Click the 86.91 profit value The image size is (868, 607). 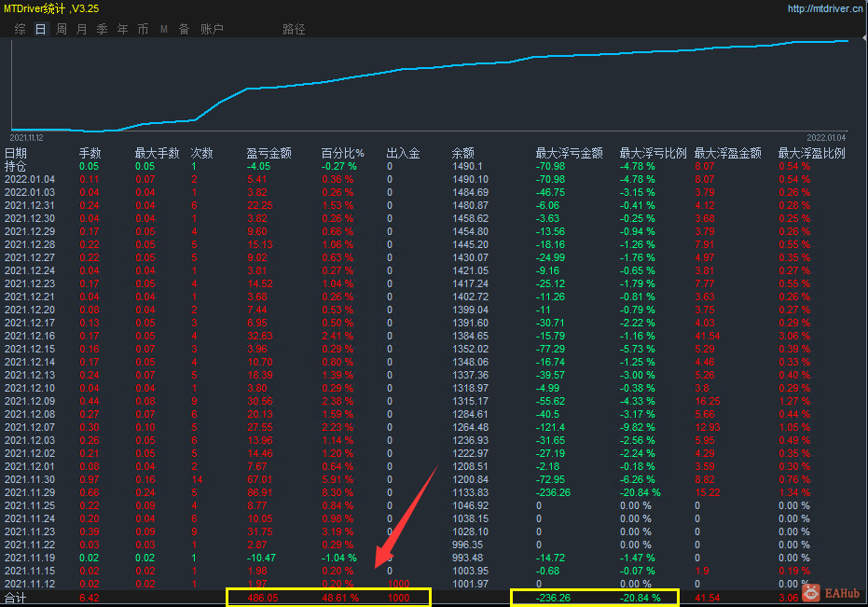tap(259, 493)
